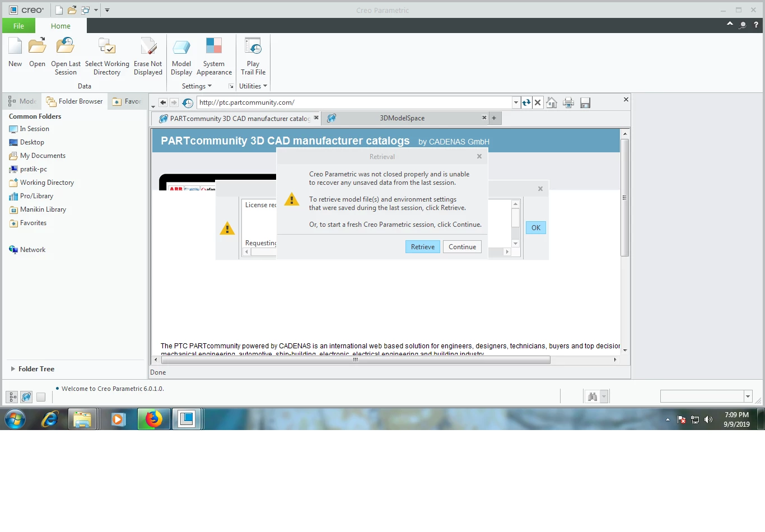Select My Documents folder

coord(38,156)
